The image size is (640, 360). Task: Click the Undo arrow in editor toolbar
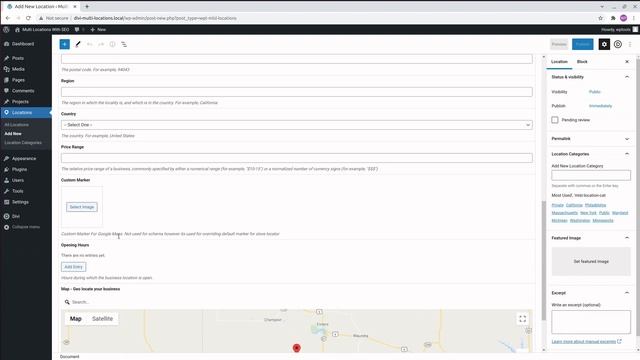(x=89, y=44)
